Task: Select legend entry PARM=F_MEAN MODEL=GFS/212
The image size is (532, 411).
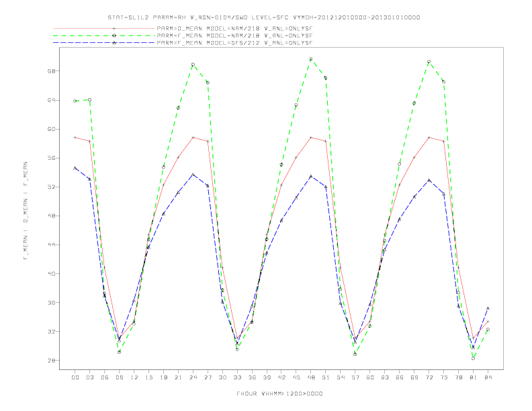Action: point(234,43)
